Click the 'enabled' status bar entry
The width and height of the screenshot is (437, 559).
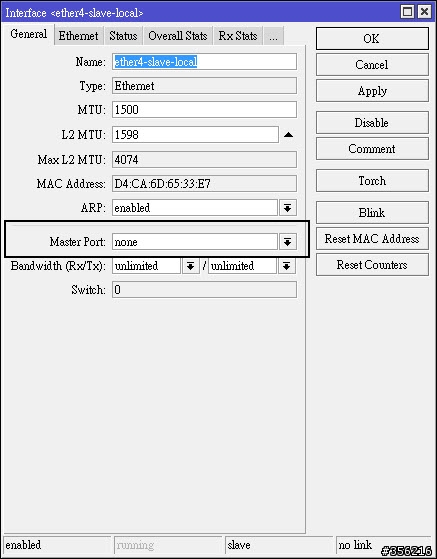[57, 545]
